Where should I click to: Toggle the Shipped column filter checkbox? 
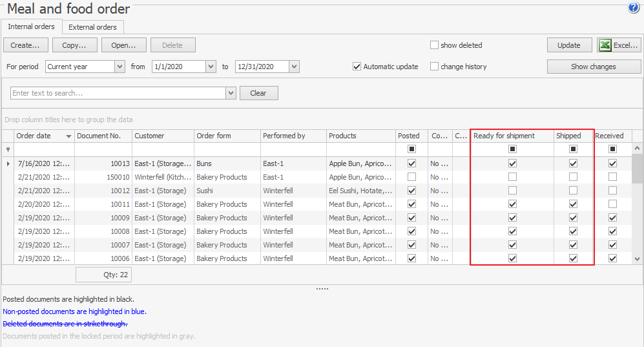pyautogui.click(x=573, y=149)
